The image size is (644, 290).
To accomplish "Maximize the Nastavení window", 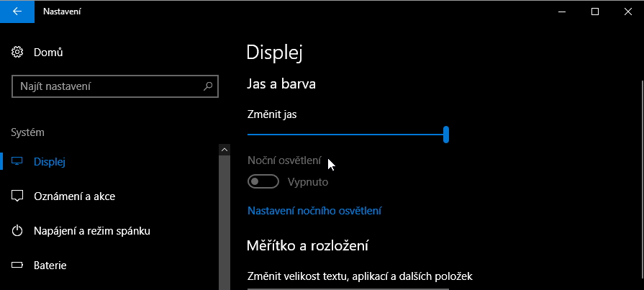I will tap(595, 12).
